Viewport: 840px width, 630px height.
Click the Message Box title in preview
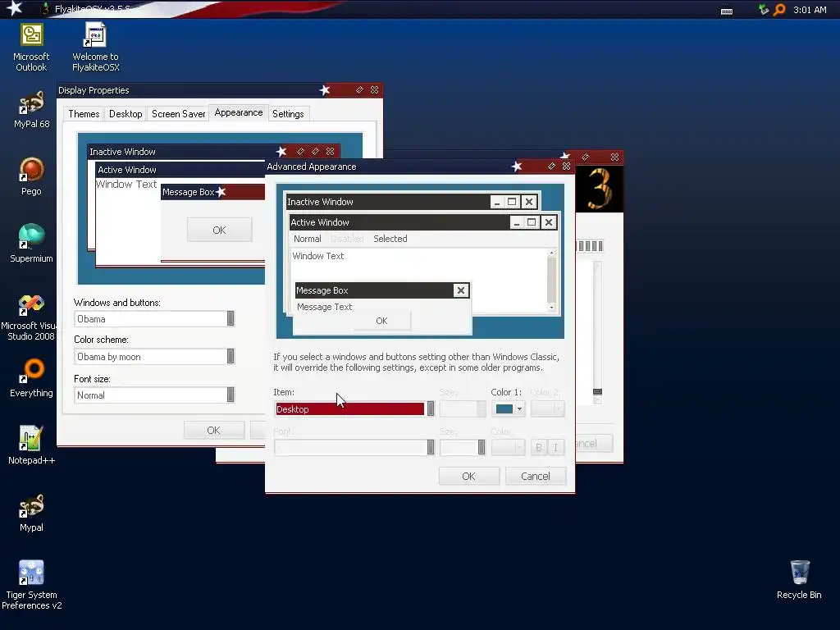click(x=322, y=290)
